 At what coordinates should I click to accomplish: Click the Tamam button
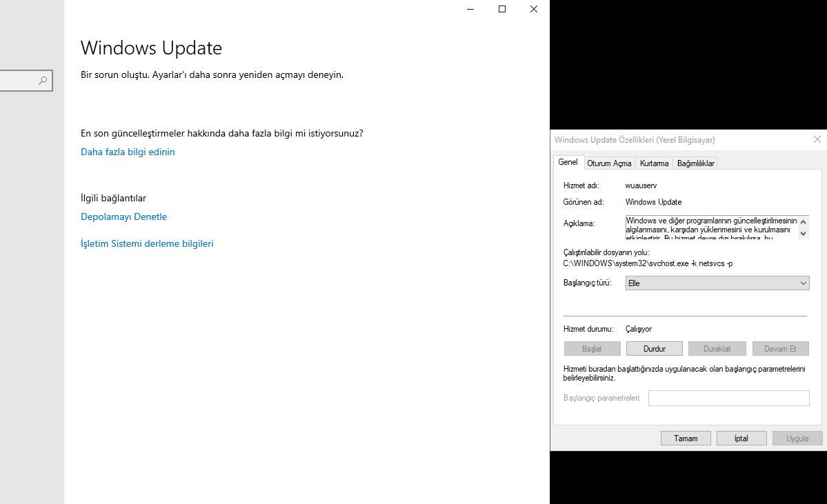[x=686, y=438]
